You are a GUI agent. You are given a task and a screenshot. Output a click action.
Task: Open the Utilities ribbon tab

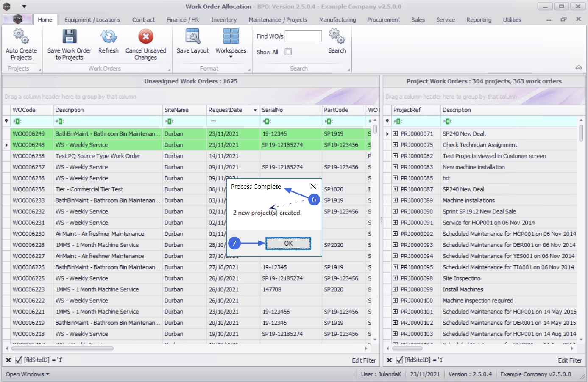(x=512, y=20)
